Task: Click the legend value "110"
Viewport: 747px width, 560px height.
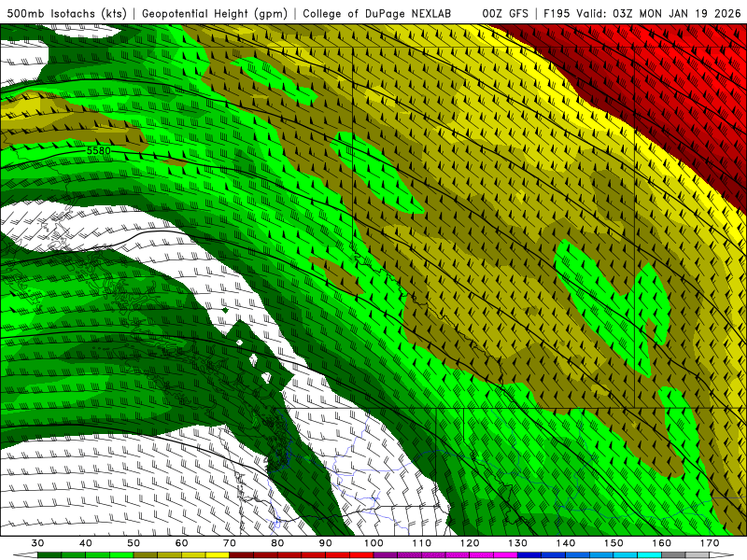Action: point(422,543)
